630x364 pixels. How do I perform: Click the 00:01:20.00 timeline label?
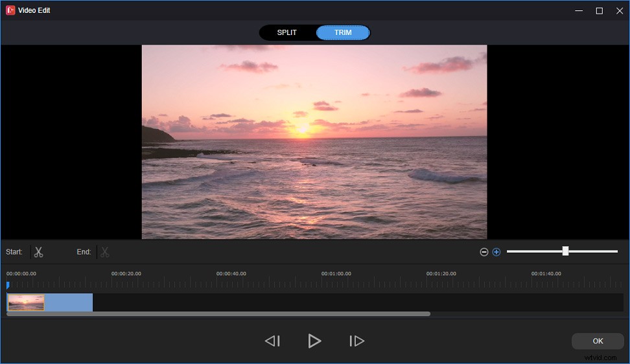pos(441,274)
